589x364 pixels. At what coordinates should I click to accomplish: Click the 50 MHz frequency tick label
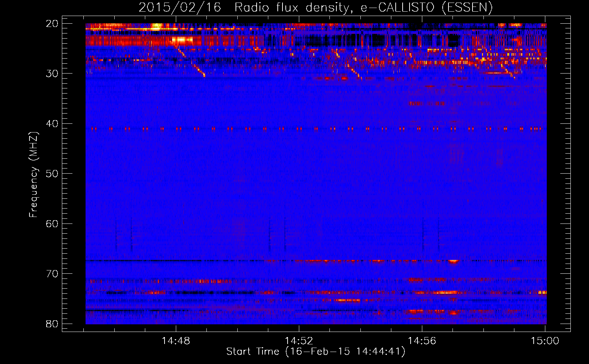(x=52, y=174)
